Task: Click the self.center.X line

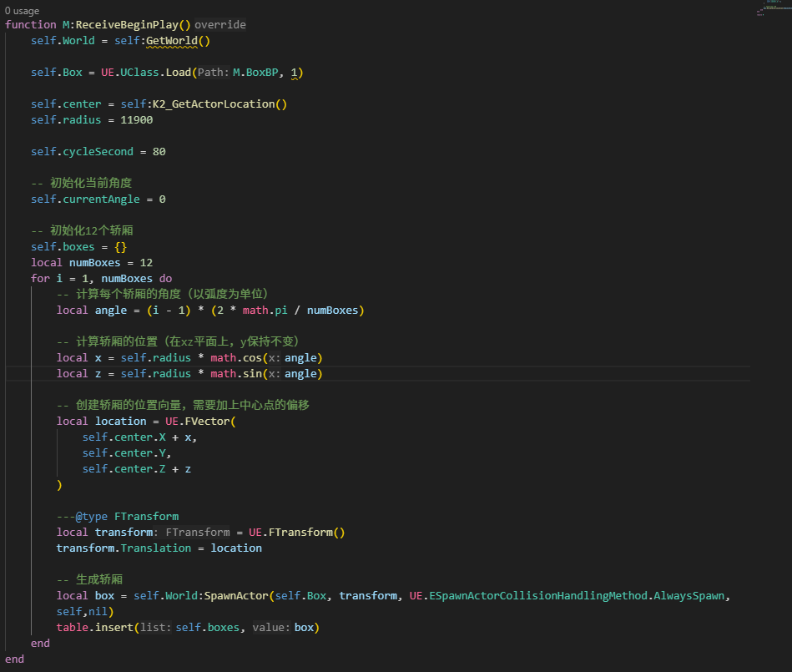Action: 139,437
